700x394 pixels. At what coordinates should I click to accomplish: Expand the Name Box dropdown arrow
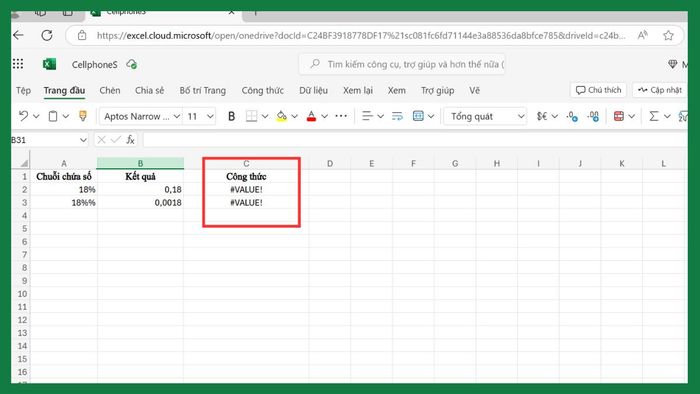[x=83, y=140]
